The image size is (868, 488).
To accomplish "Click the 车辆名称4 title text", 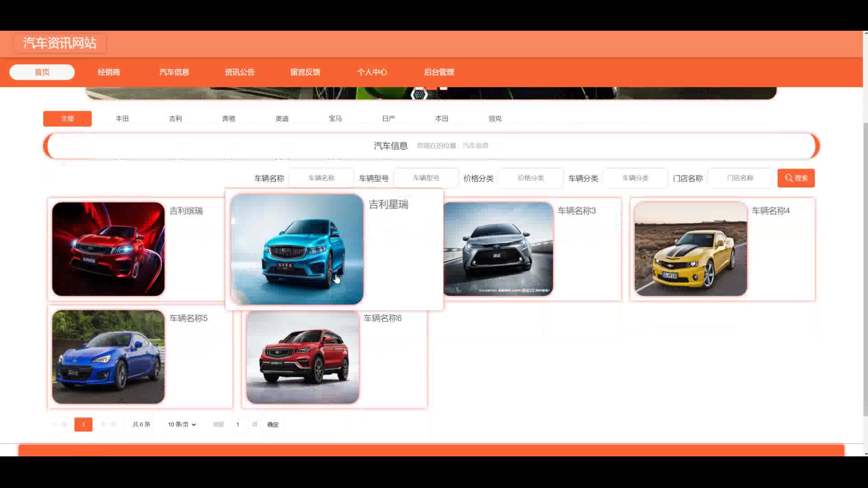I will click(x=771, y=211).
